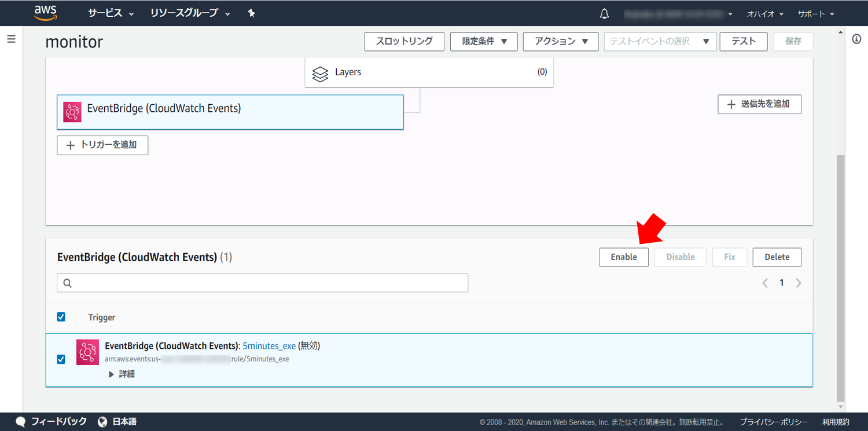Click the Enable button

624,257
